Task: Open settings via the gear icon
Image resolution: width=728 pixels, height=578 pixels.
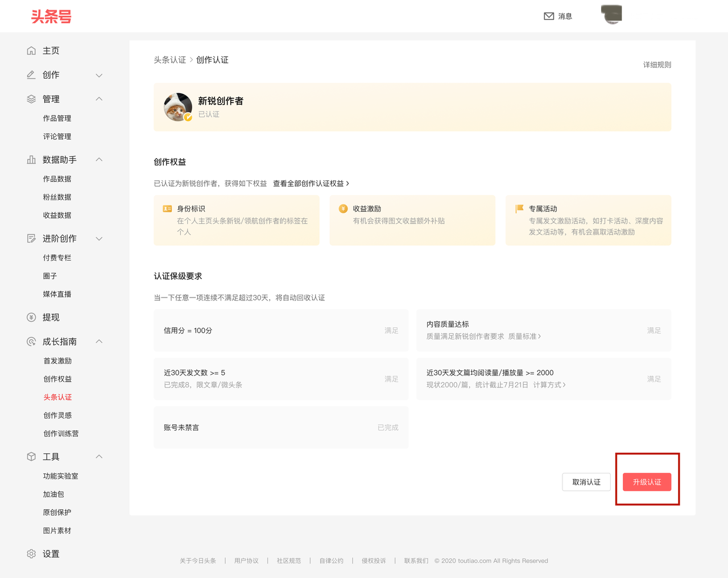Action: [x=31, y=554]
